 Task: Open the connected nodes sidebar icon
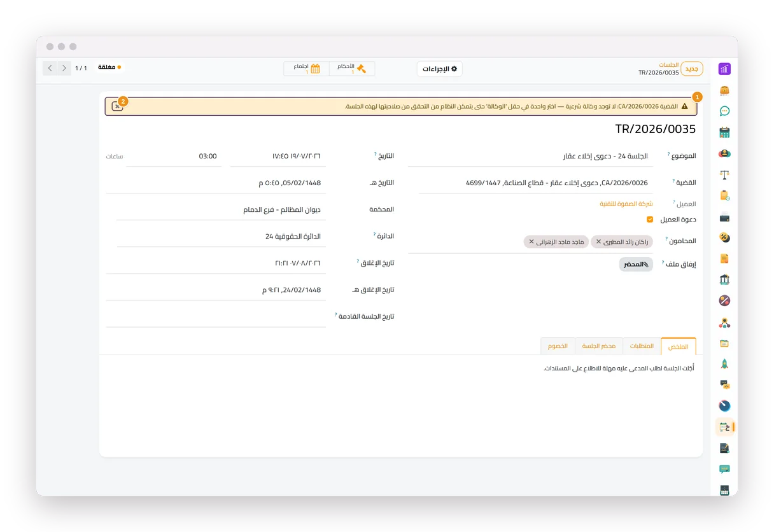[724, 322]
